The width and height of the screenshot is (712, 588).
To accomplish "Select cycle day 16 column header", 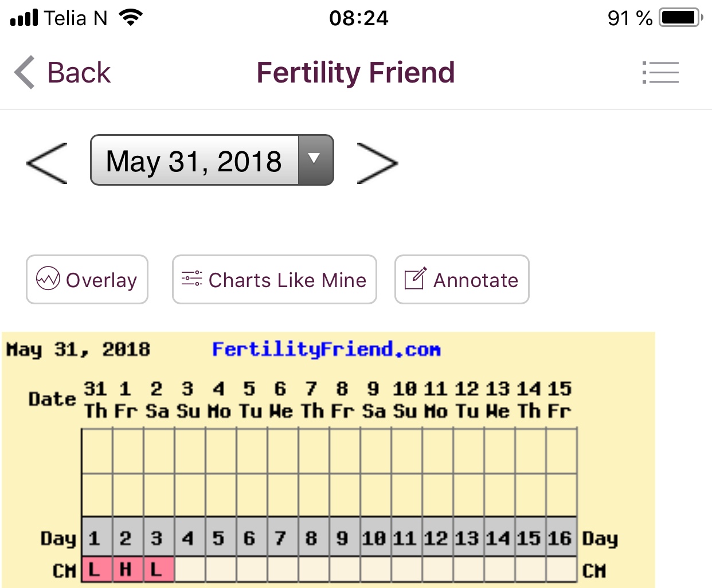I will tap(561, 538).
